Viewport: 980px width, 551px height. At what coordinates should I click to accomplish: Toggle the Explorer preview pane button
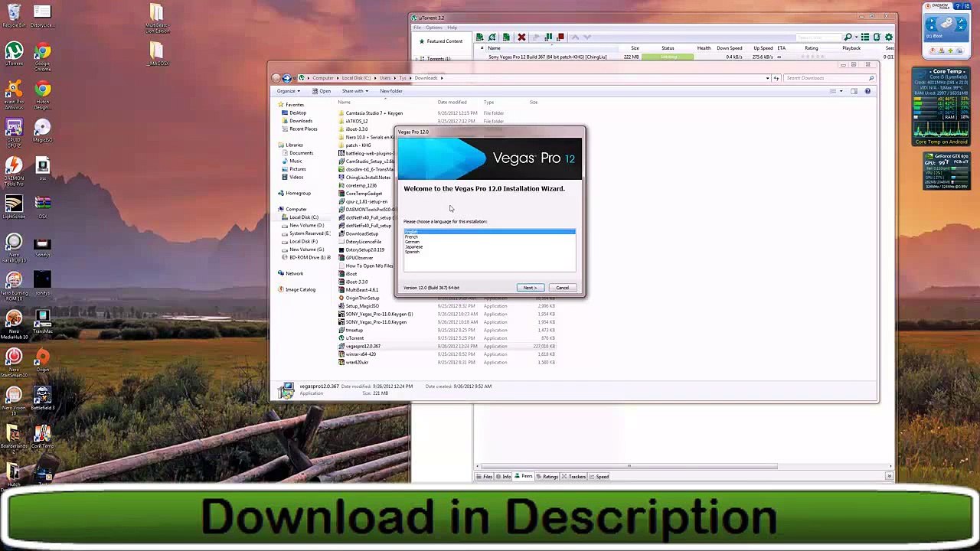[x=854, y=91]
